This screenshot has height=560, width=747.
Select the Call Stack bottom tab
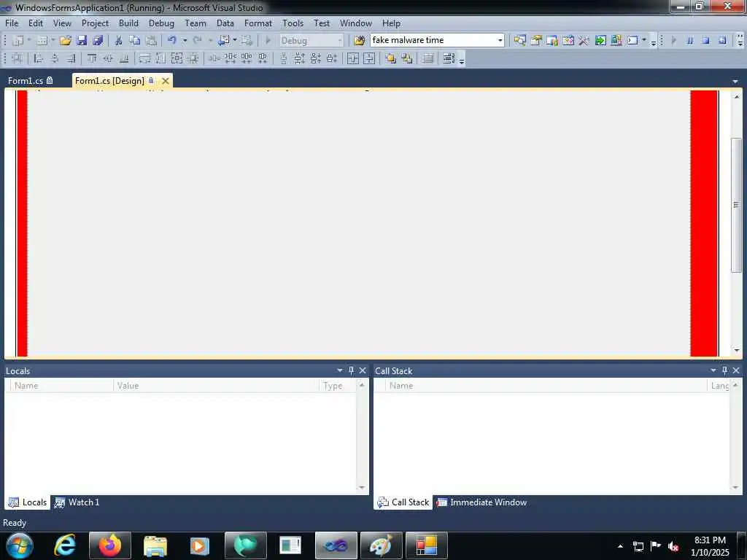[403, 502]
